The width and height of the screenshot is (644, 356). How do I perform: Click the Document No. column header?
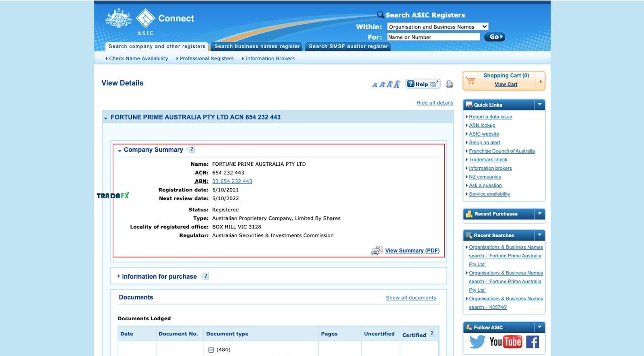178,334
